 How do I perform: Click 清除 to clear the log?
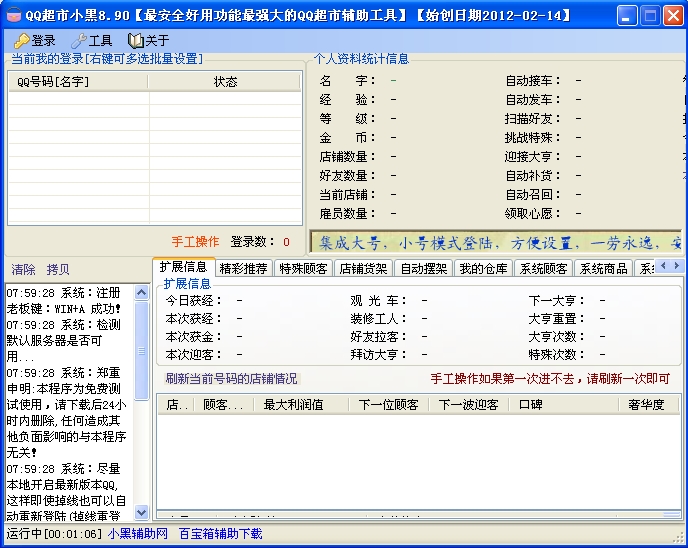pos(23,269)
